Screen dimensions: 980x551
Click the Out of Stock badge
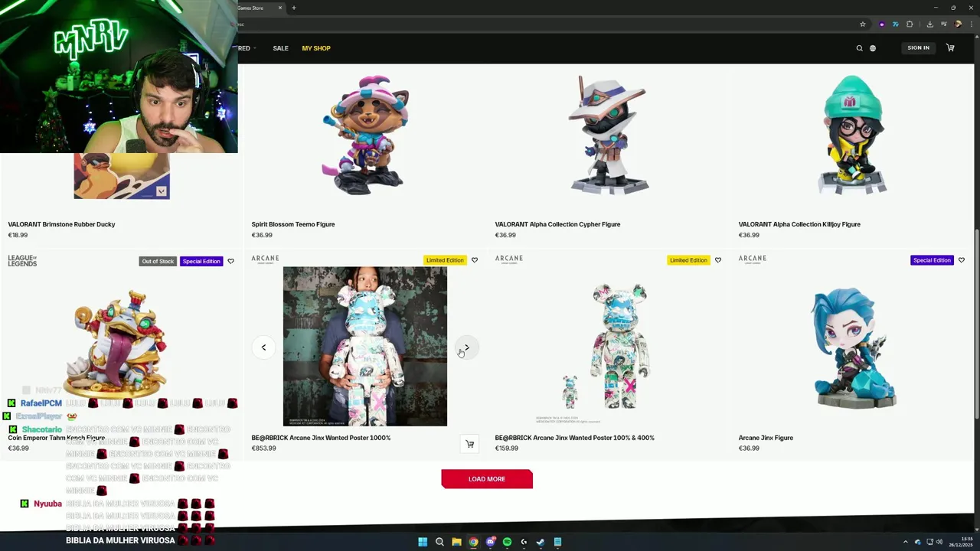click(157, 261)
